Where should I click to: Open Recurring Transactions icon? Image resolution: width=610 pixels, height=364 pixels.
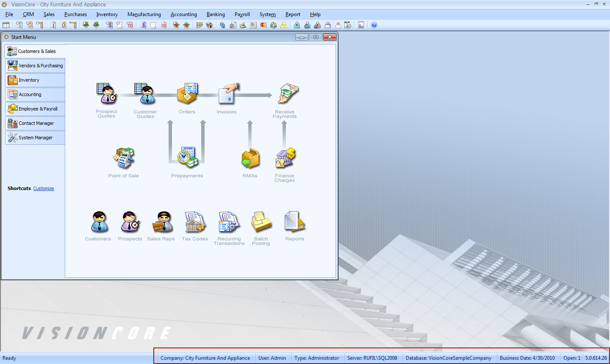229,222
